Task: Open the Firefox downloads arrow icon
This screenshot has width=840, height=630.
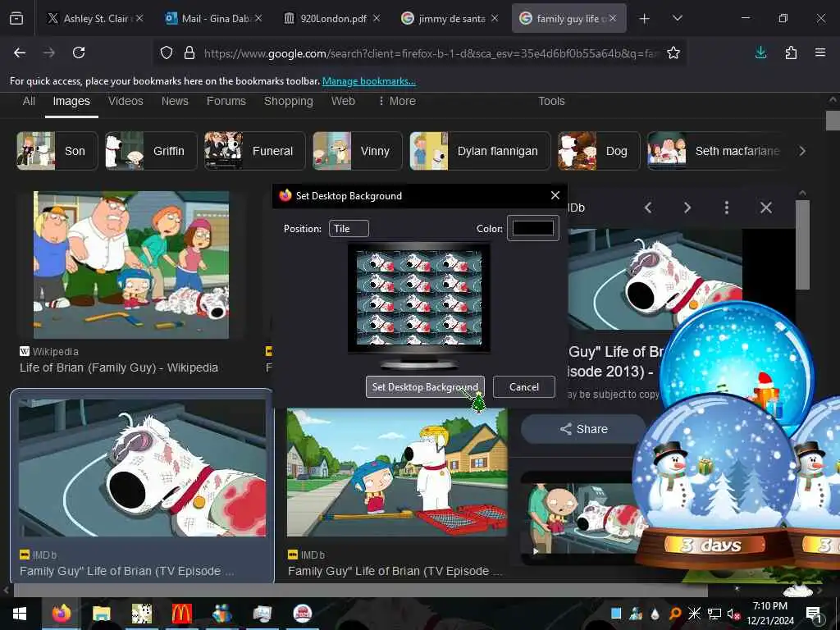Action: click(x=760, y=52)
